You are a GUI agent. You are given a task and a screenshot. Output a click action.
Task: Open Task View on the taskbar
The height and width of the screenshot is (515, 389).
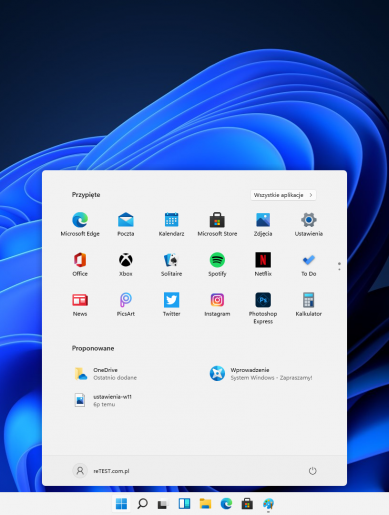[163, 504]
